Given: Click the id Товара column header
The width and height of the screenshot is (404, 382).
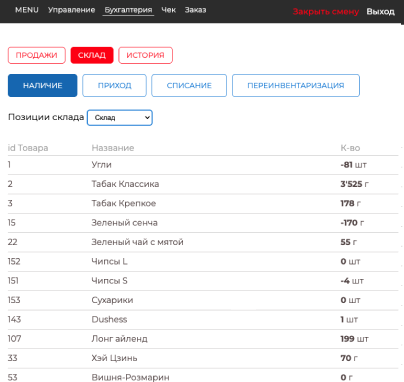Looking at the screenshot, I should [x=28, y=148].
